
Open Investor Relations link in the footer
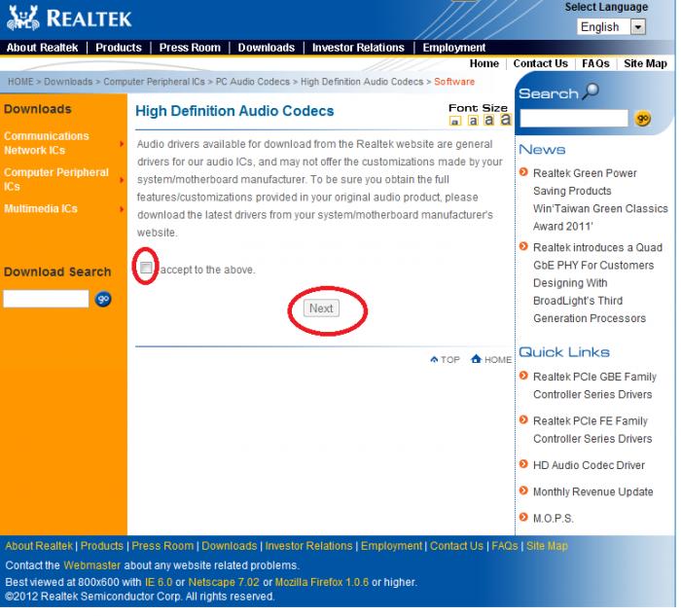(x=308, y=546)
